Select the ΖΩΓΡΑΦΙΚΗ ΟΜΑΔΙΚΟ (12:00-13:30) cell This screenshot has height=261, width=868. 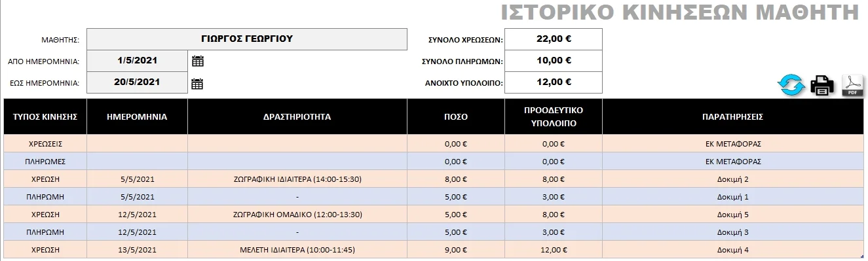pyautogui.click(x=297, y=214)
